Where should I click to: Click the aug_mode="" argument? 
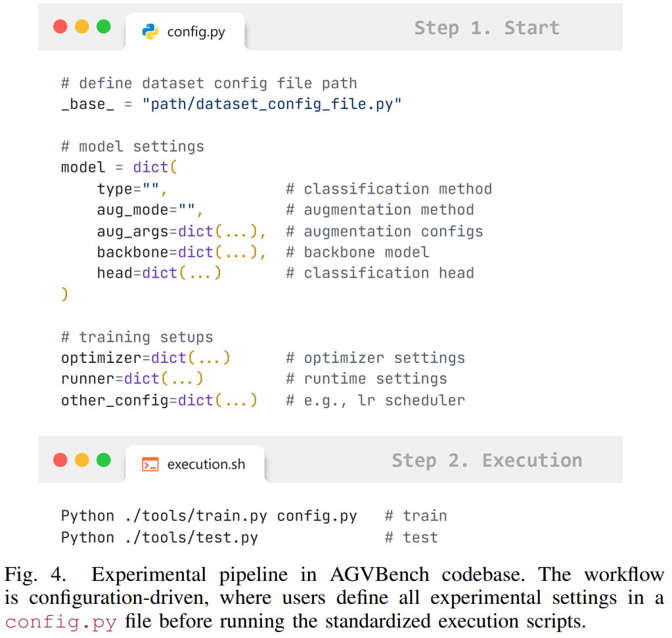150,210
